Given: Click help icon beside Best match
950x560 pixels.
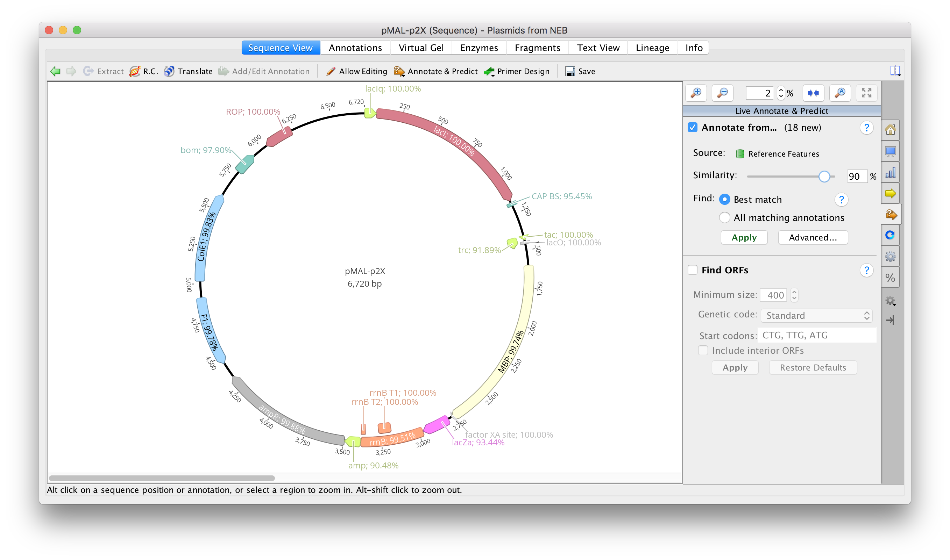Looking at the screenshot, I should [x=841, y=200].
